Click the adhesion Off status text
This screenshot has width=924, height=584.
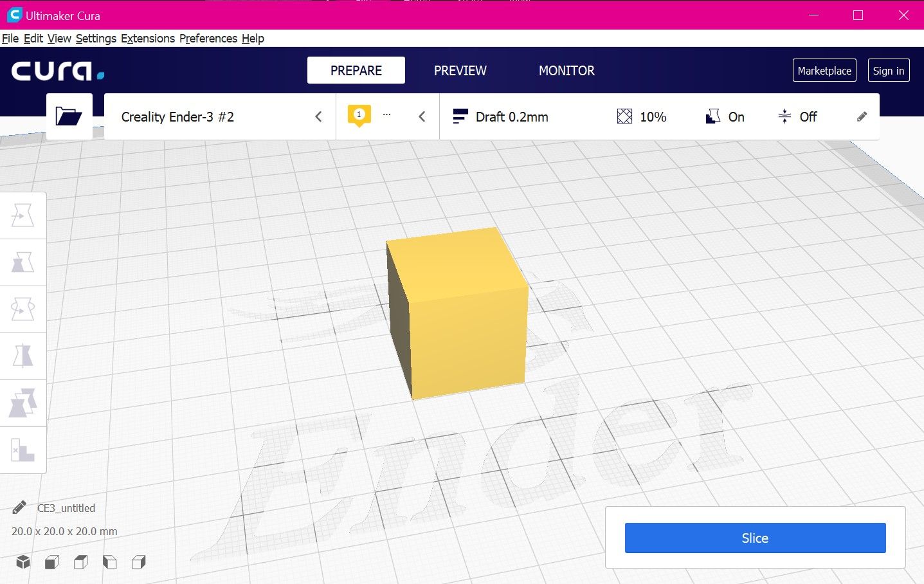click(x=808, y=117)
